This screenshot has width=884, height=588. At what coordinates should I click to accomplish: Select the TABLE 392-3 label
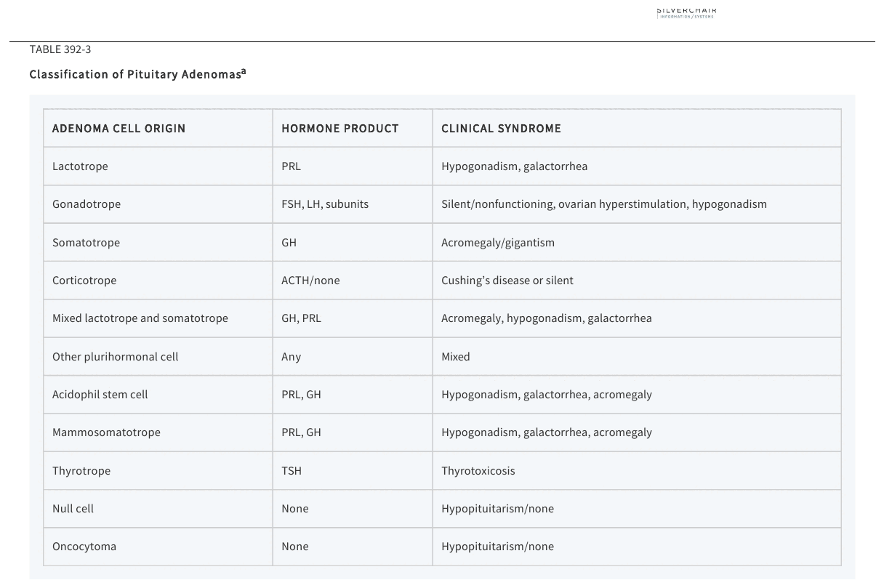pyautogui.click(x=60, y=49)
